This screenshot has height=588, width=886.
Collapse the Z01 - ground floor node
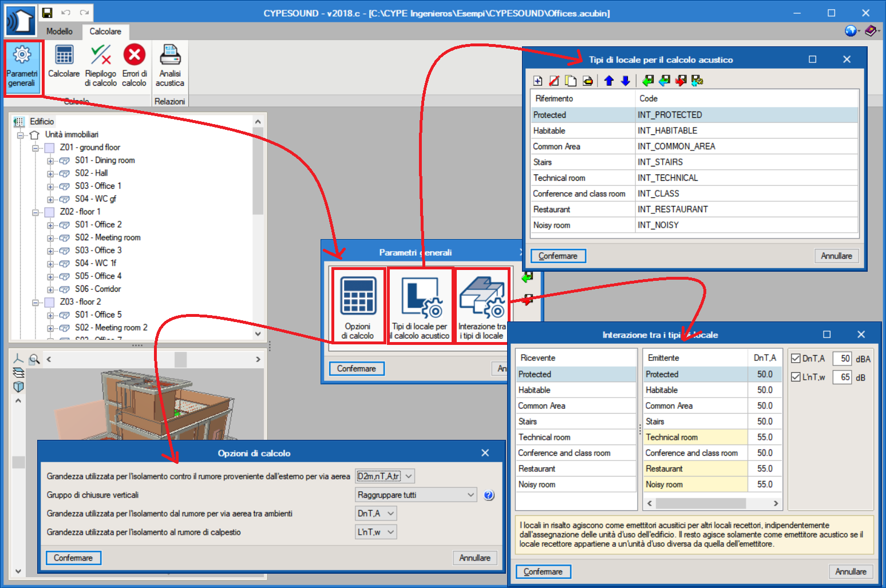point(35,148)
